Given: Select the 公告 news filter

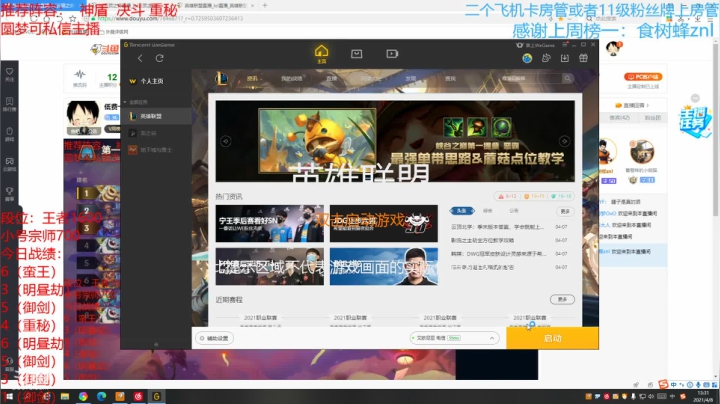Looking at the screenshot, I should (514, 211).
